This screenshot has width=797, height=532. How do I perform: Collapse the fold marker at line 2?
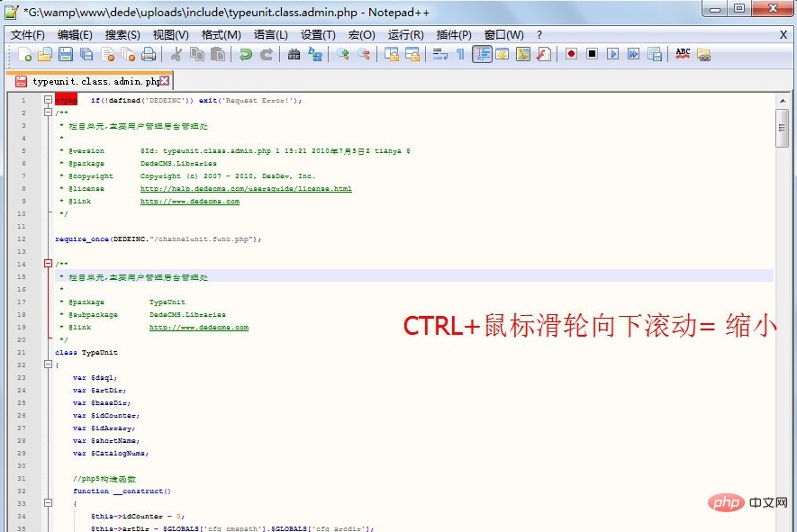pyautogui.click(x=48, y=113)
